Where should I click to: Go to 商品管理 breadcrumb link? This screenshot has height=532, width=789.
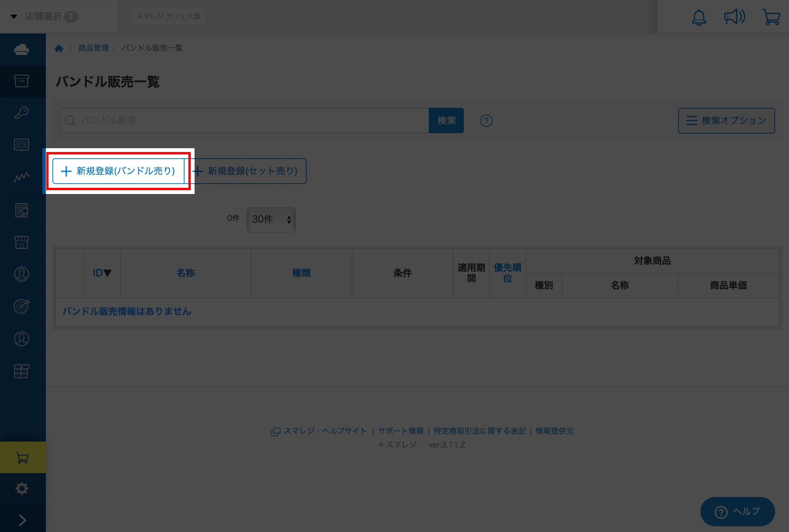coord(94,48)
